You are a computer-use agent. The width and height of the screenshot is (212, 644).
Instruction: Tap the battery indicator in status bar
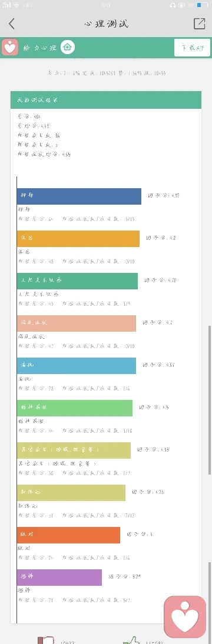[x=203, y=5]
